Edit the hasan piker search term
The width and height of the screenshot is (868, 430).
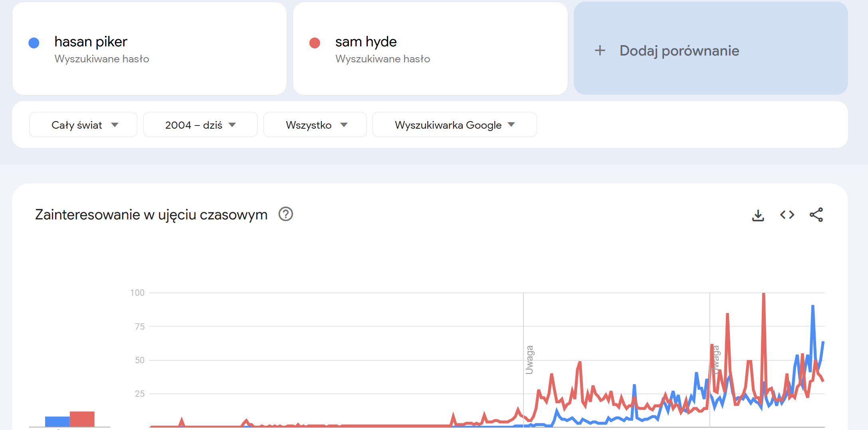click(91, 42)
